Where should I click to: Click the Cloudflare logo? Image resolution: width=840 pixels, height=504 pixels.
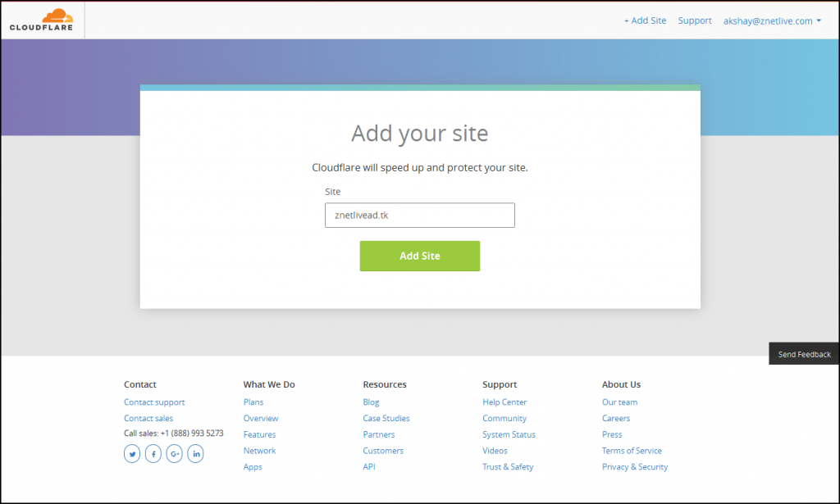tap(41, 19)
